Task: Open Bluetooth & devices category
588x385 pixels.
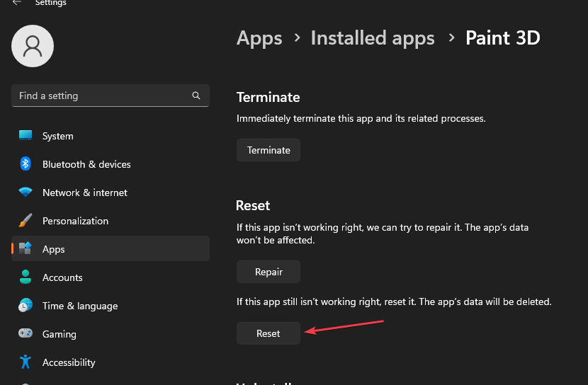Action: (111, 164)
